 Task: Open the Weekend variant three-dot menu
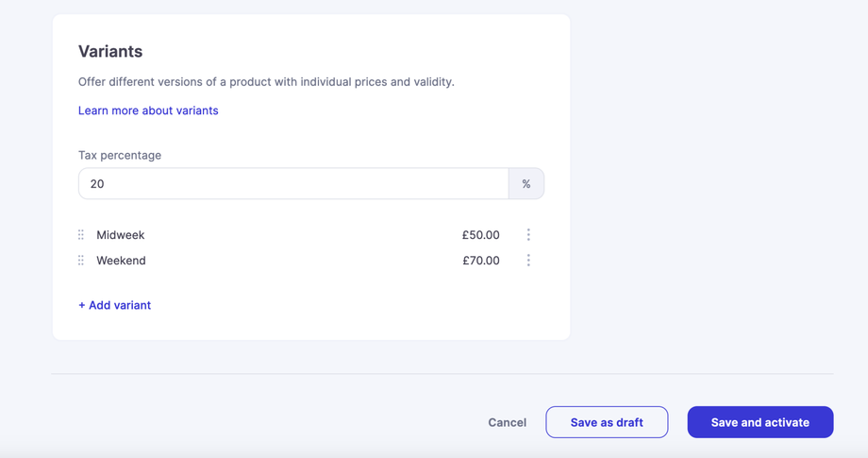coord(528,261)
